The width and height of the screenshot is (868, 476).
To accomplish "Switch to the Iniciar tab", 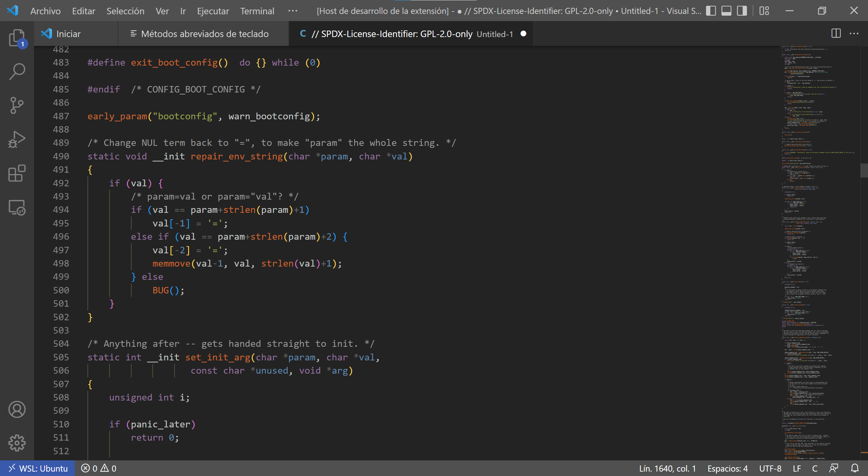I will 76,34.
